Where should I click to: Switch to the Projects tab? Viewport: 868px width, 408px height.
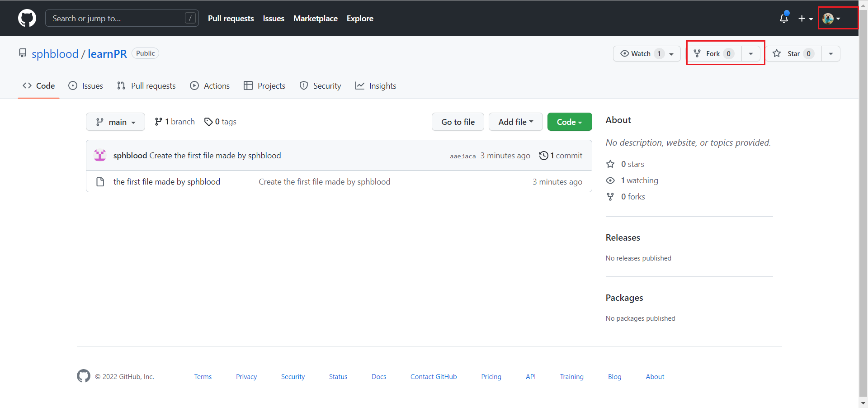[264, 86]
